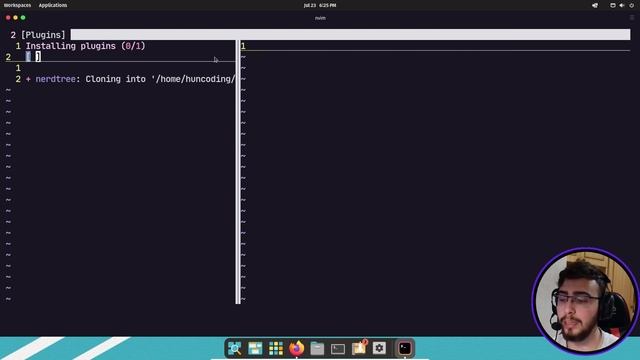Open the volume speaker icon in top bar
The image size is (640, 360).
coord(622,5)
